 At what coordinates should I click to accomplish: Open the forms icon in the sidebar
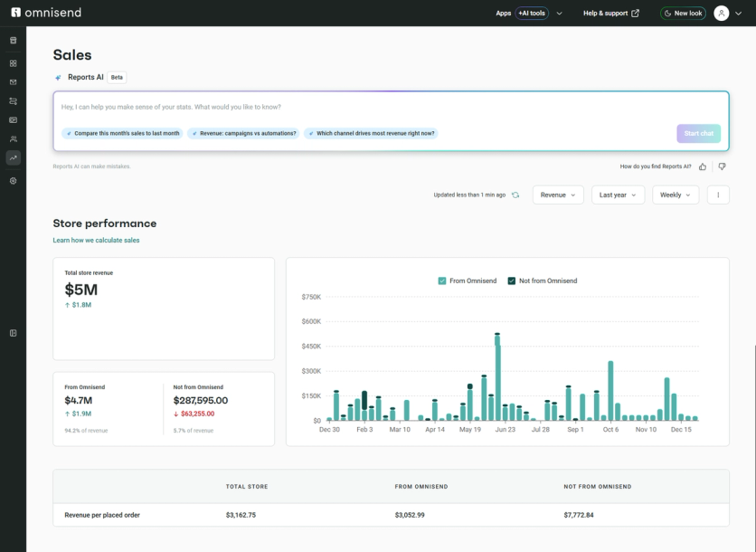[x=13, y=119]
